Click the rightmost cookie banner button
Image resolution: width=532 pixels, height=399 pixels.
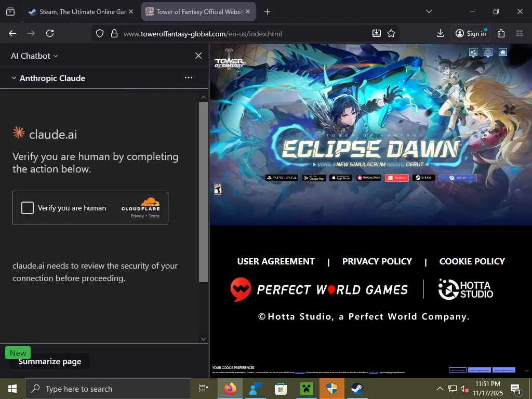[x=504, y=370]
